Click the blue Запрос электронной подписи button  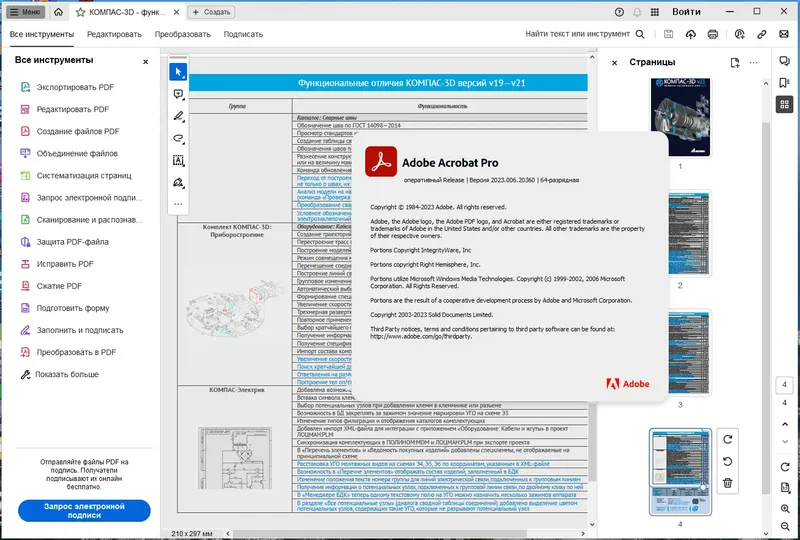coord(84,510)
